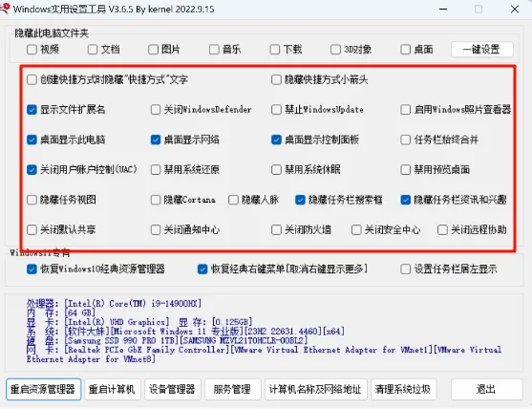Open 计算机名称及网络地址

(316, 389)
